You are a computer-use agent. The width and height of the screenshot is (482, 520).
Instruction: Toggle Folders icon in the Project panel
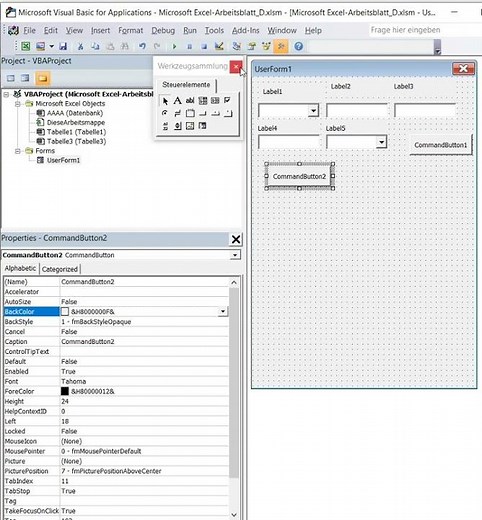pyautogui.click(x=42, y=78)
